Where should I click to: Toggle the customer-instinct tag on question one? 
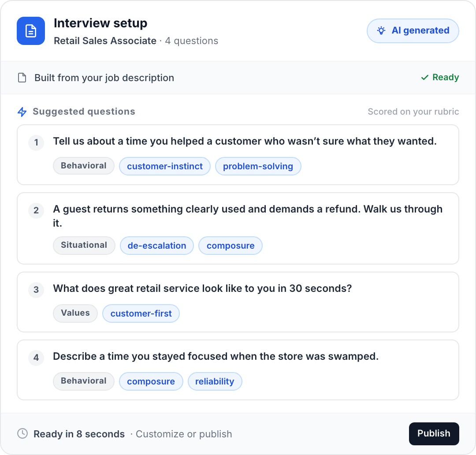coord(164,166)
